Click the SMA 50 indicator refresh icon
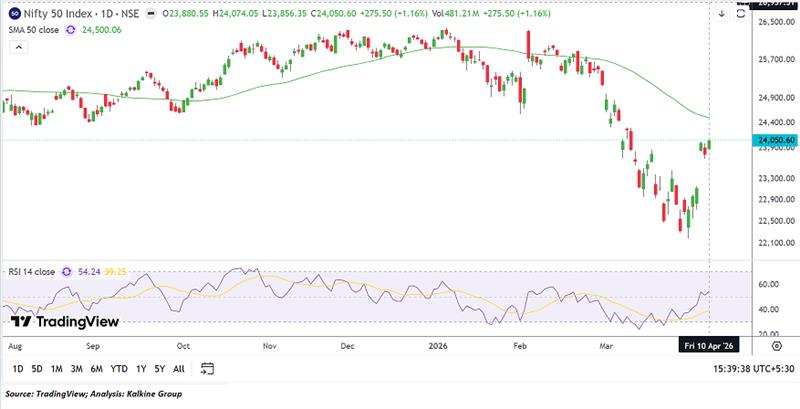Screen dimensions: 800x409 (71, 30)
